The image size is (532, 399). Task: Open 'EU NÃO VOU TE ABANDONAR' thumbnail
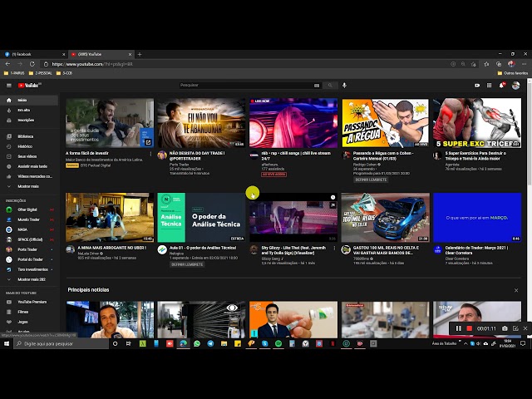click(x=201, y=123)
